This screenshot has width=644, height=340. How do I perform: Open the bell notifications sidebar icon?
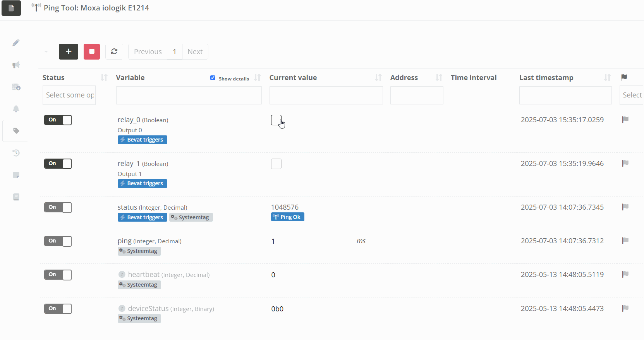16,109
